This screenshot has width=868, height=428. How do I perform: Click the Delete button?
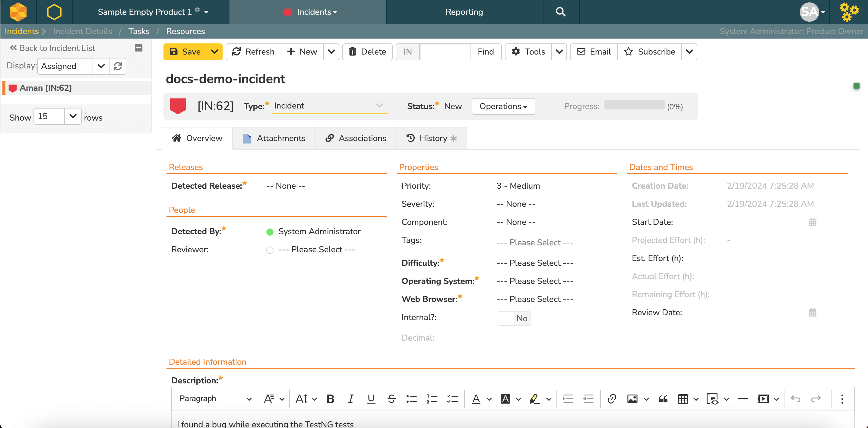pyautogui.click(x=367, y=52)
